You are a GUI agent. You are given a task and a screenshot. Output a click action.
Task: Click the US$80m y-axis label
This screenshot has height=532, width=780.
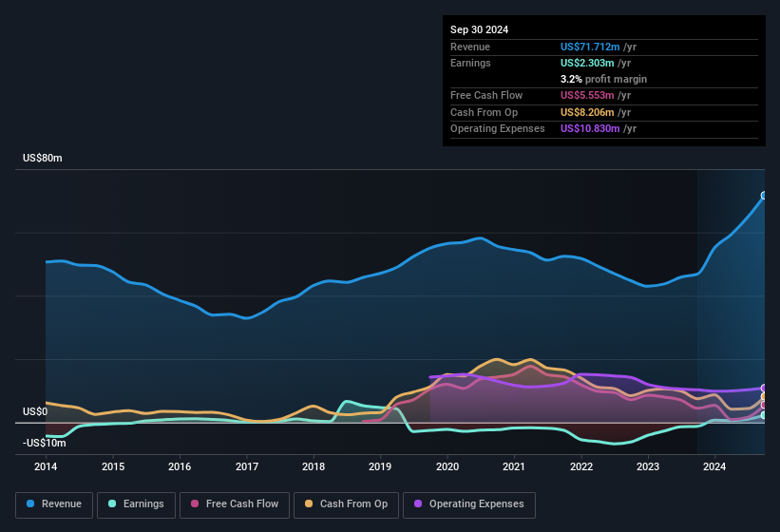[43, 158]
